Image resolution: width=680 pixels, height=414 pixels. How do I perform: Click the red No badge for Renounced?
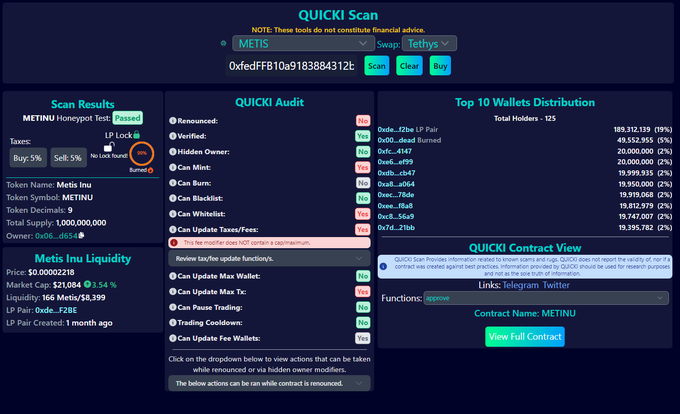(x=363, y=121)
